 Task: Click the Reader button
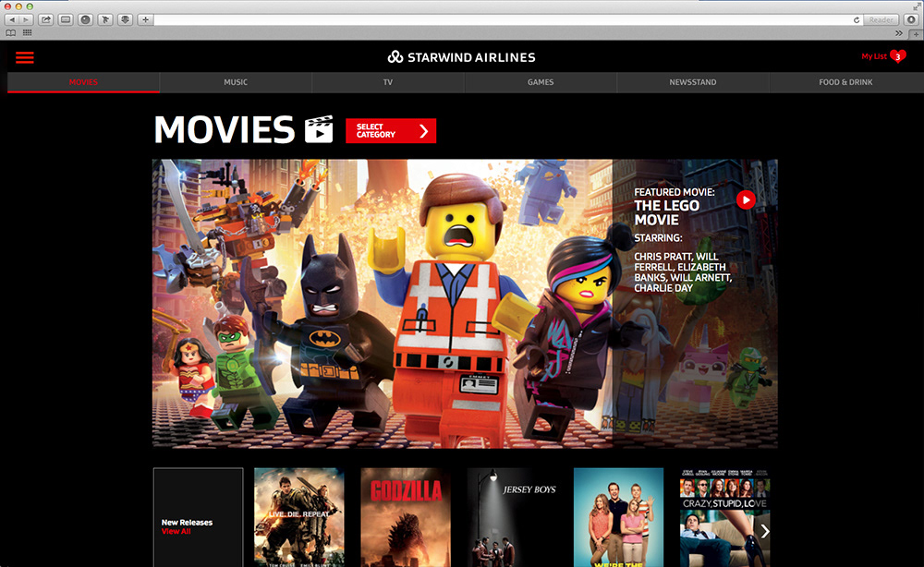[881, 20]
